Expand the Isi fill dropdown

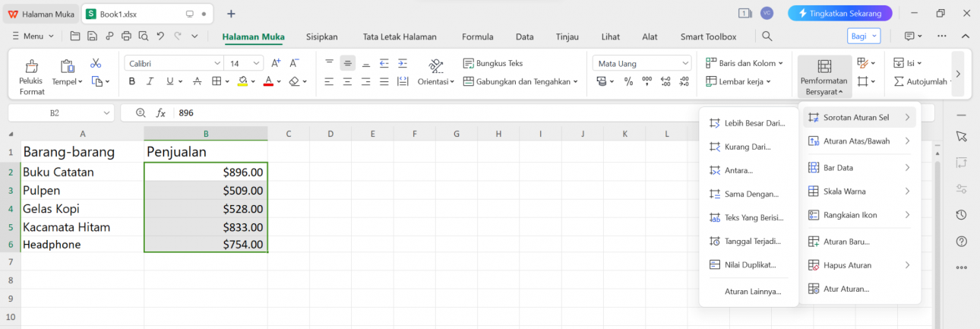click(x=909, y=63)
